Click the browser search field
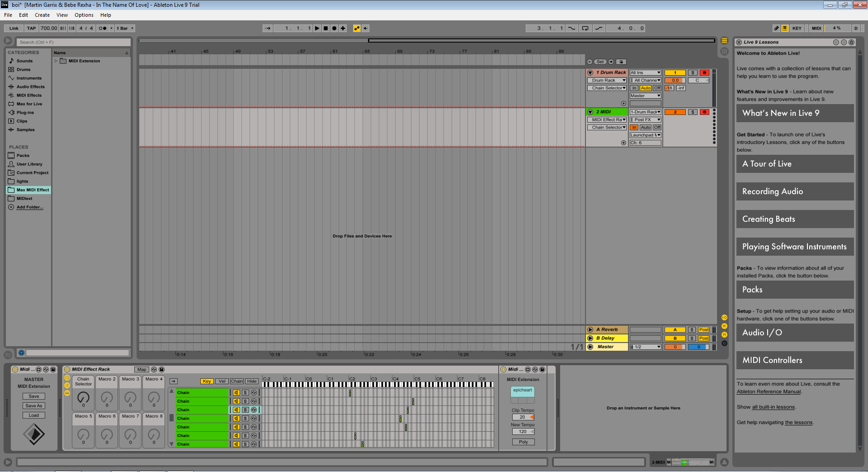The image size is (868, 472). [74, 42]
